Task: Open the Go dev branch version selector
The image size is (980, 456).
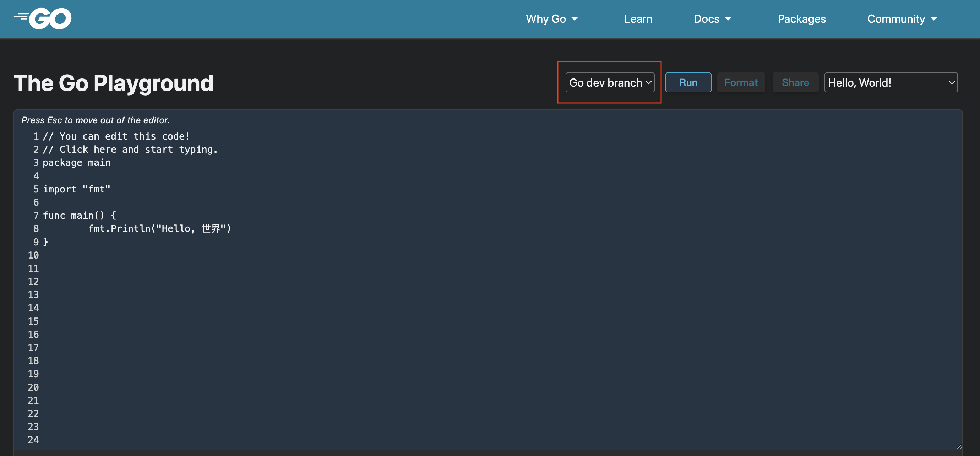Action: pos(610,82)
